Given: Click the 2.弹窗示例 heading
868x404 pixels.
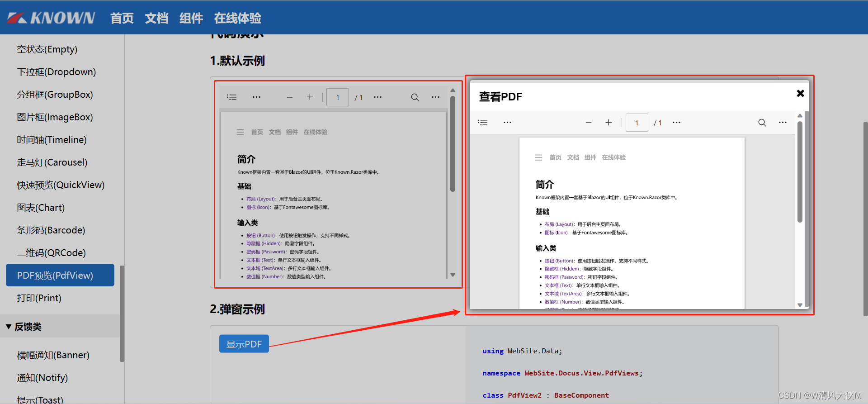Looking at the screenshot, I should click(x=237, y=309).
